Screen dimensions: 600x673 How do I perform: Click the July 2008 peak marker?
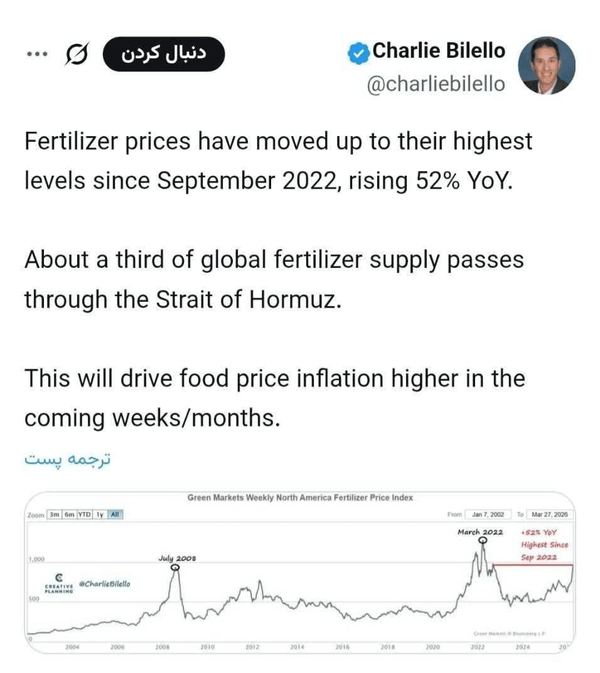175,568
